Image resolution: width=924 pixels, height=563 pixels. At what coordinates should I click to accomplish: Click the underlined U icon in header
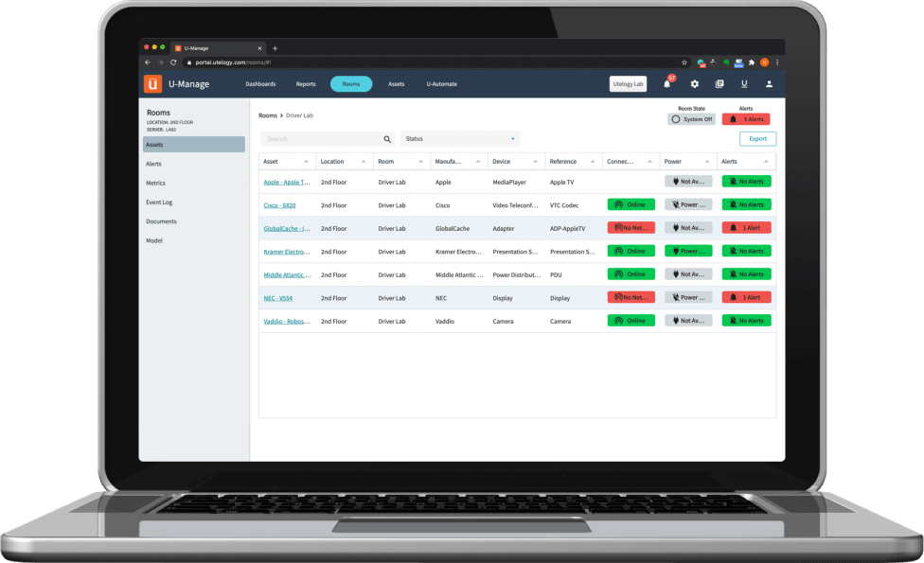pyautogui.click(x=744, y=84)
